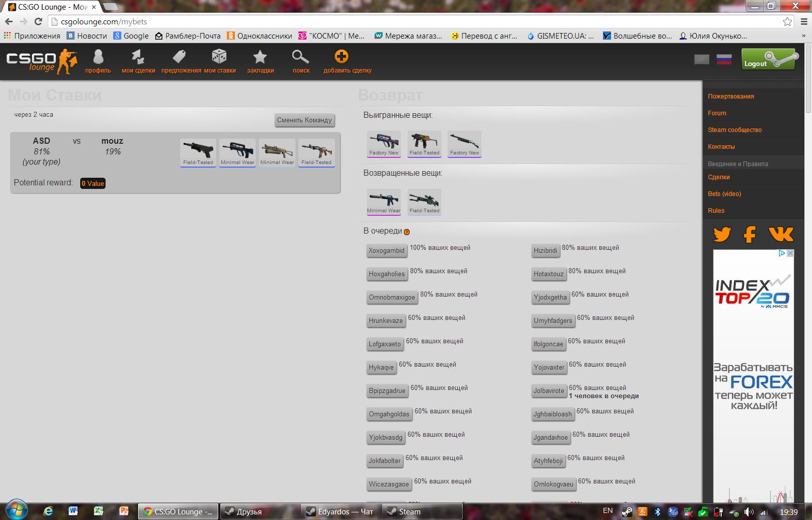Screen dimensions: 812x520
Task: Click the 0 Value potential reward badge
Action: coord(93,183)
